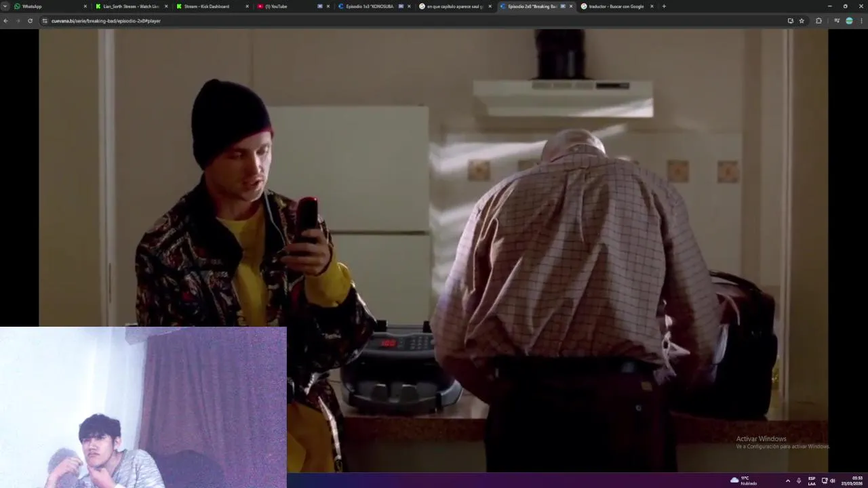The height and width of the screenshot is (488, 868).
Task: Close the Stream - Kick Dashboard tab
Action: click(247, 6)
